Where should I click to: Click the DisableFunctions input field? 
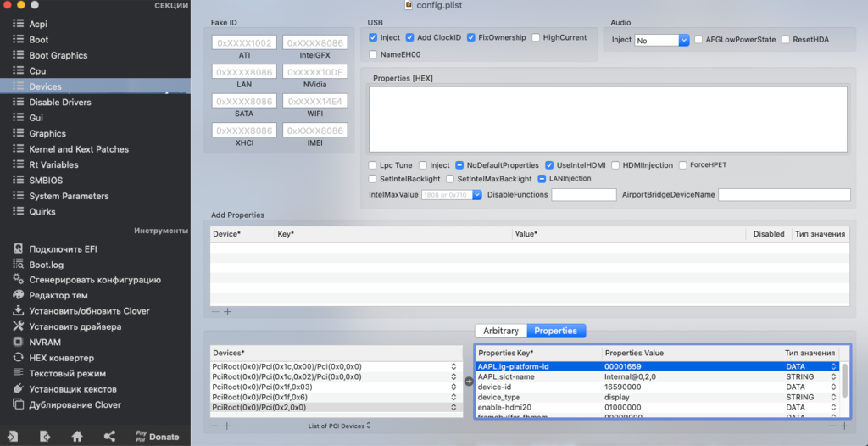583,195
